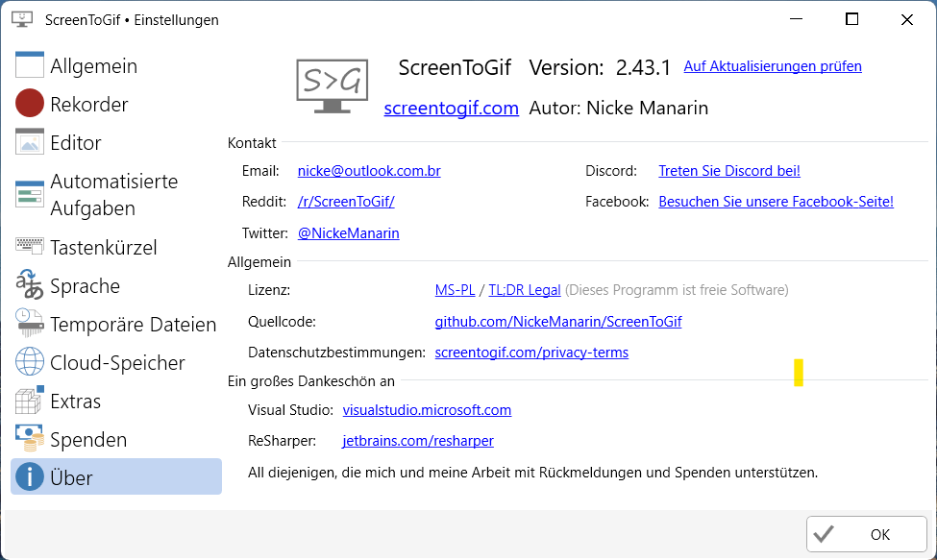The height and width of the screenshot is (560, 937).
Task: Open the /r/ScreenToGif/ Reddit link
Action: pyautogui.click(x=345, y=202)
